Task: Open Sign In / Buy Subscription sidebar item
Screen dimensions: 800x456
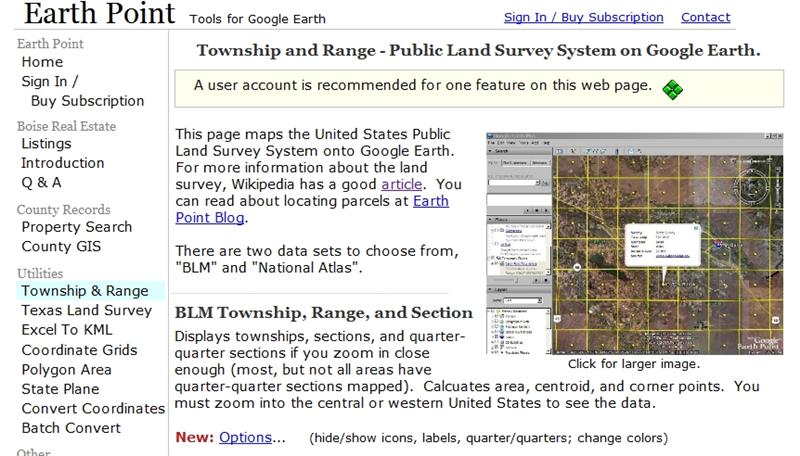Action: (83, 91)
